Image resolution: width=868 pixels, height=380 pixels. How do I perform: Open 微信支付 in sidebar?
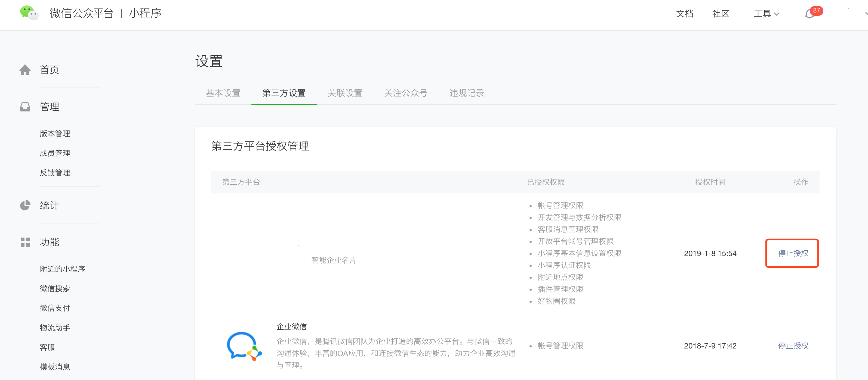point(55,308)
